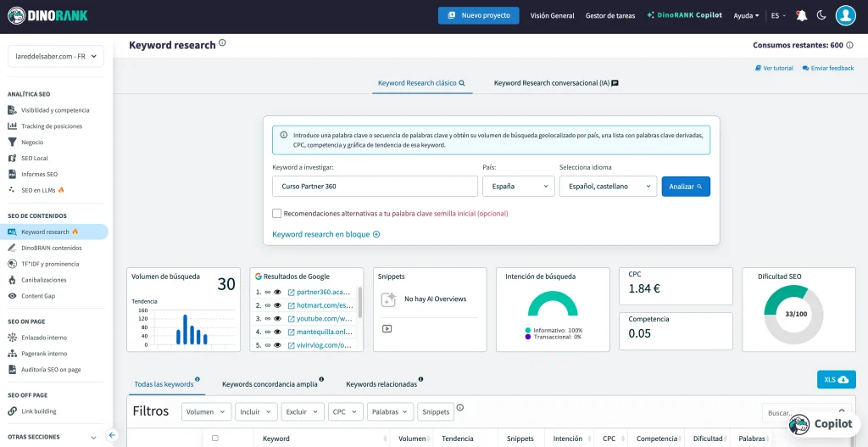Click Analizar button
Screen dimensions: 868x447
686,186
